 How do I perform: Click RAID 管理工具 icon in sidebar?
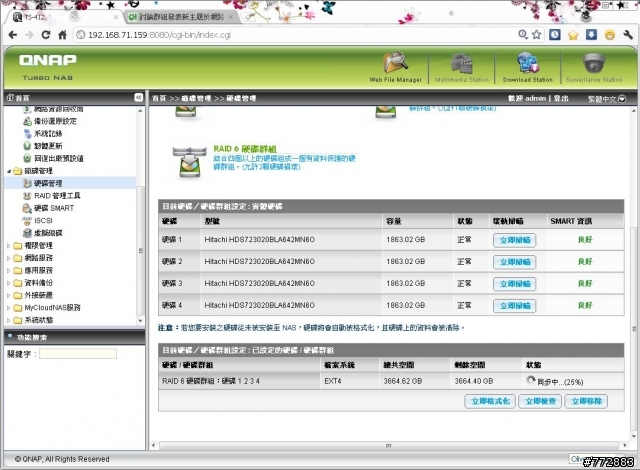[x=27, y=196]
